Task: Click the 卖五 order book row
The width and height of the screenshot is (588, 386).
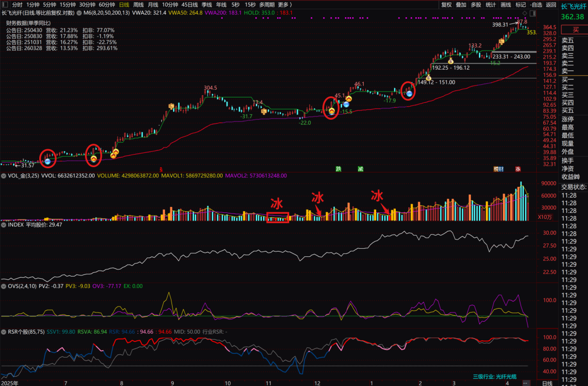Action: pyautogui.click(x=568, y=40)
